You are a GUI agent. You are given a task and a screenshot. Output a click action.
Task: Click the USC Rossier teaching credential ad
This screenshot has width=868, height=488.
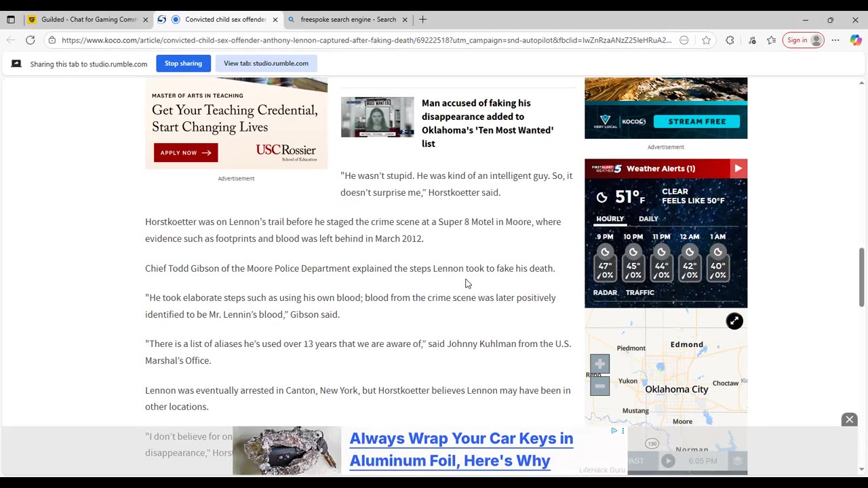pyautogui.click(x=236, y=123)
